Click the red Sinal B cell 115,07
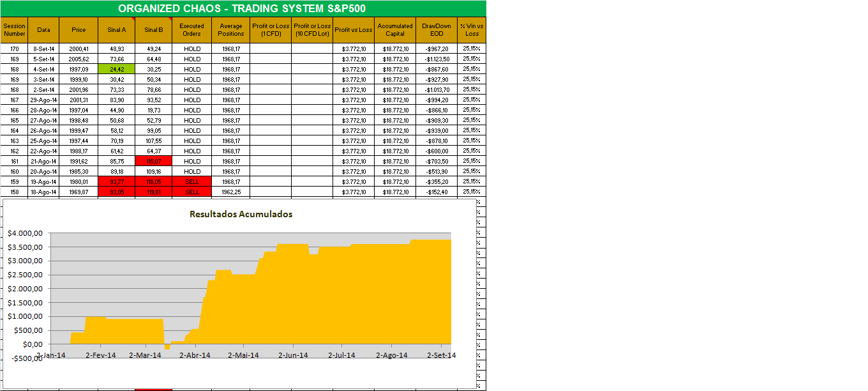Screen dimensions: 868x391 click(x=154, y=161)
